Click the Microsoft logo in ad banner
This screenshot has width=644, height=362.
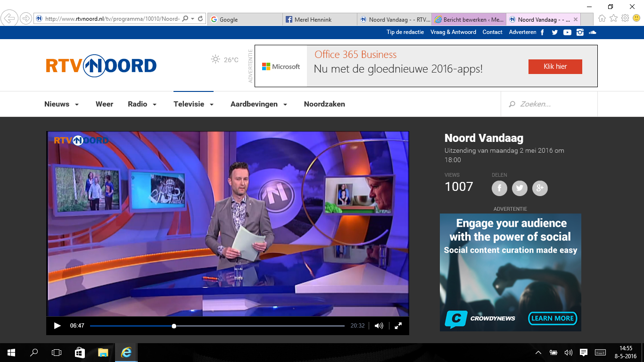tap(281, 66)
